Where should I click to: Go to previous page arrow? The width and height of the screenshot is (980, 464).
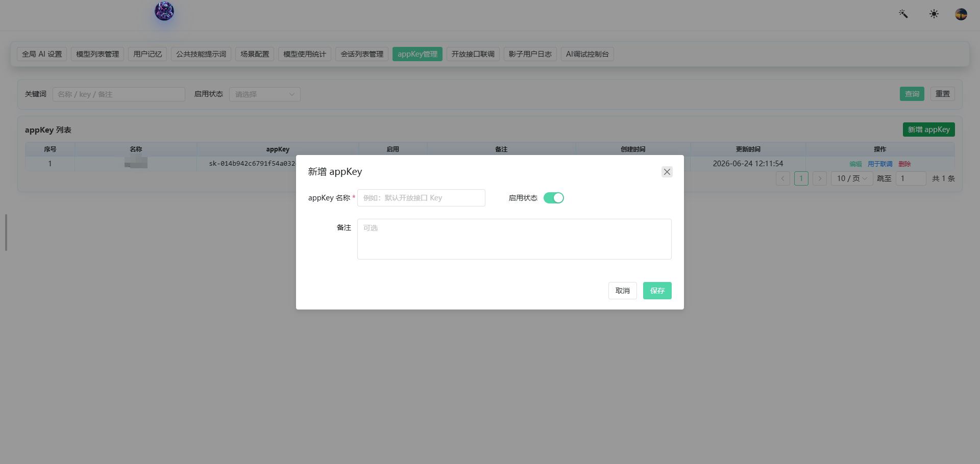(783, 178)
